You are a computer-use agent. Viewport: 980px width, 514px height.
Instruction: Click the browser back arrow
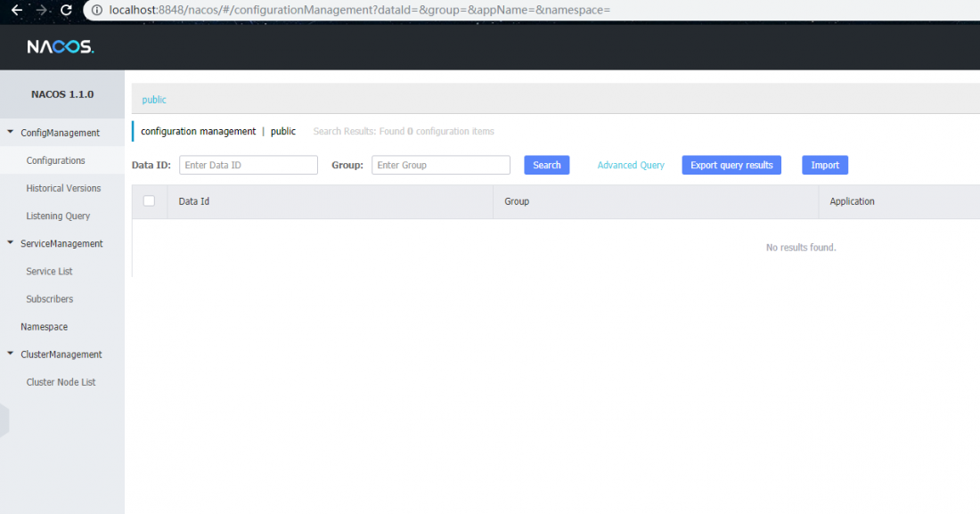(17, 10)
